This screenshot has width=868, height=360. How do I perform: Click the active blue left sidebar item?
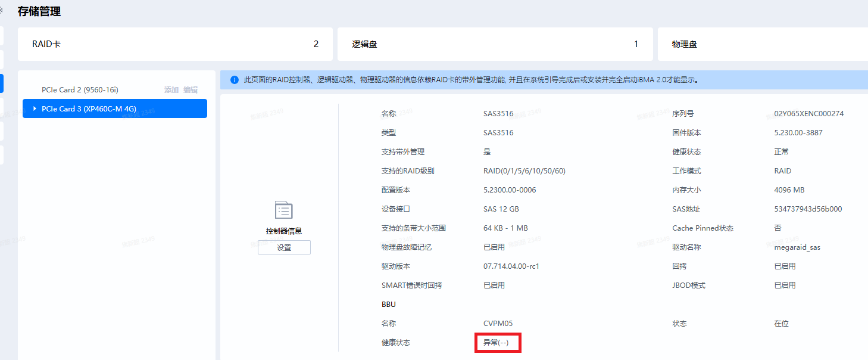pyautogui.click(x=2, y=83)
